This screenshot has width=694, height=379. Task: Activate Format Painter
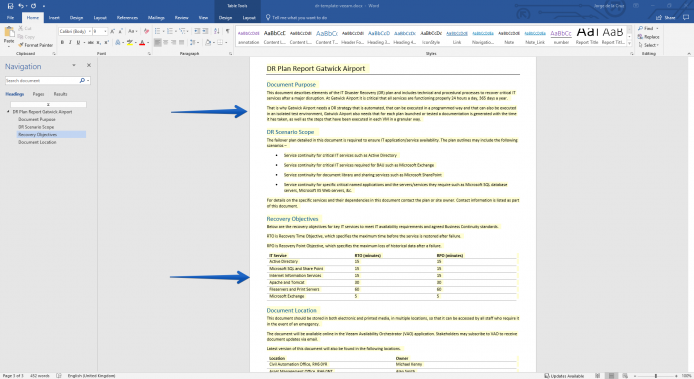35,45
